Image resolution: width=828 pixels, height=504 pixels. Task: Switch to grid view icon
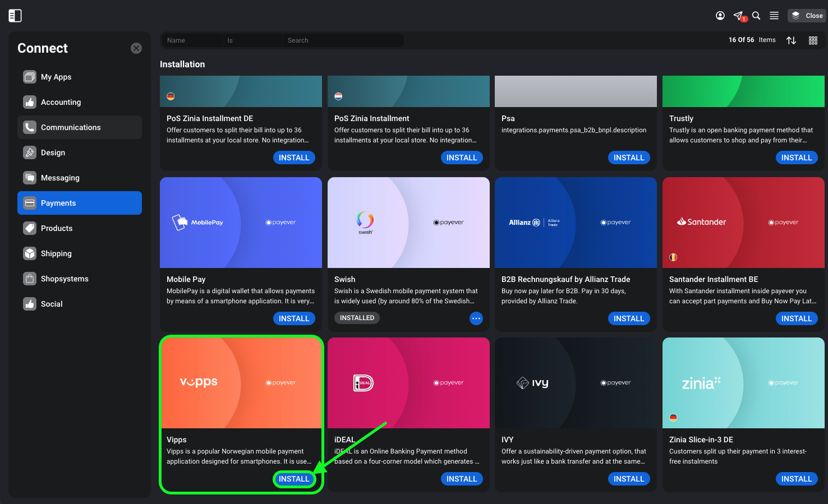(x=813, y=40)
